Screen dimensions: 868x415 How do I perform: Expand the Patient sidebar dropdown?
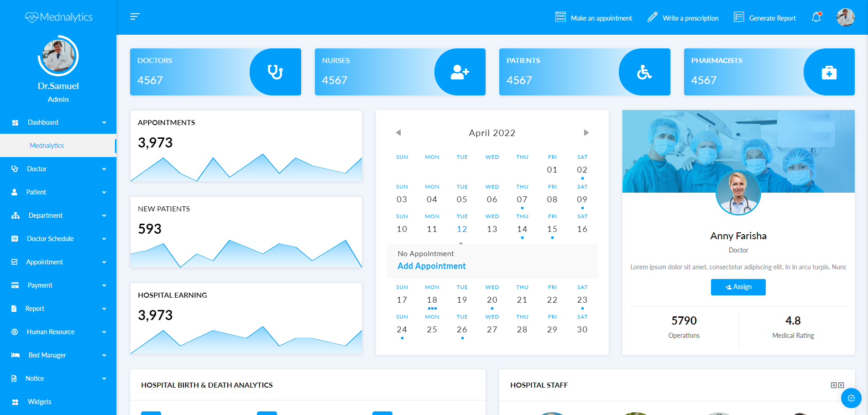[58, 192]
